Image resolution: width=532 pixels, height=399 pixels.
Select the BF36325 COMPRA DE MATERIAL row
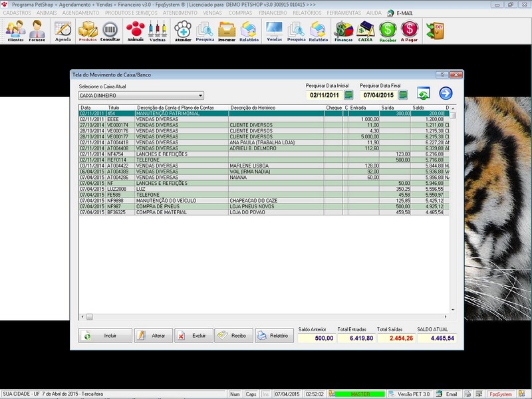click(264, 212)
